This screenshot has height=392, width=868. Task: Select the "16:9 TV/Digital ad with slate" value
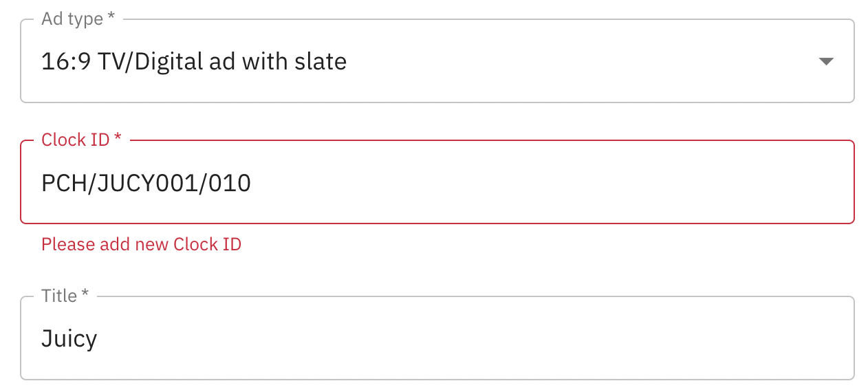(x=194, y=62)
